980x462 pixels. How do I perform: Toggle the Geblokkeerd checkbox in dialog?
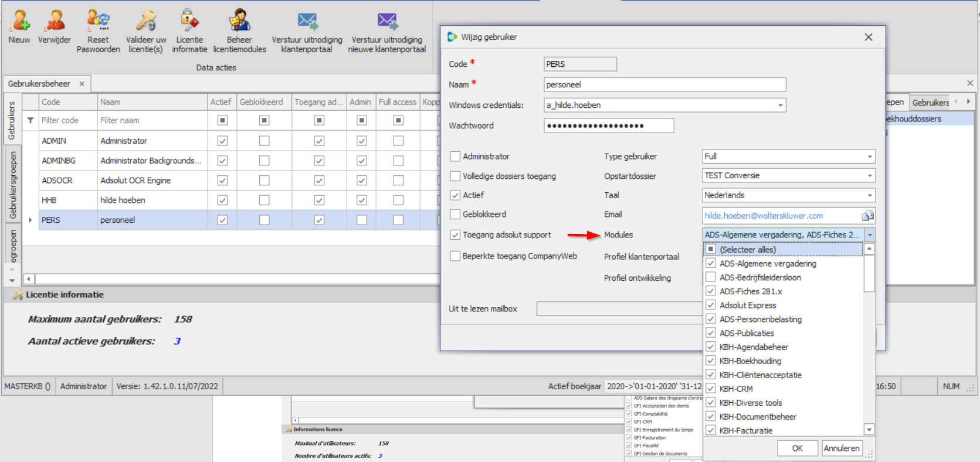point(455,215)
